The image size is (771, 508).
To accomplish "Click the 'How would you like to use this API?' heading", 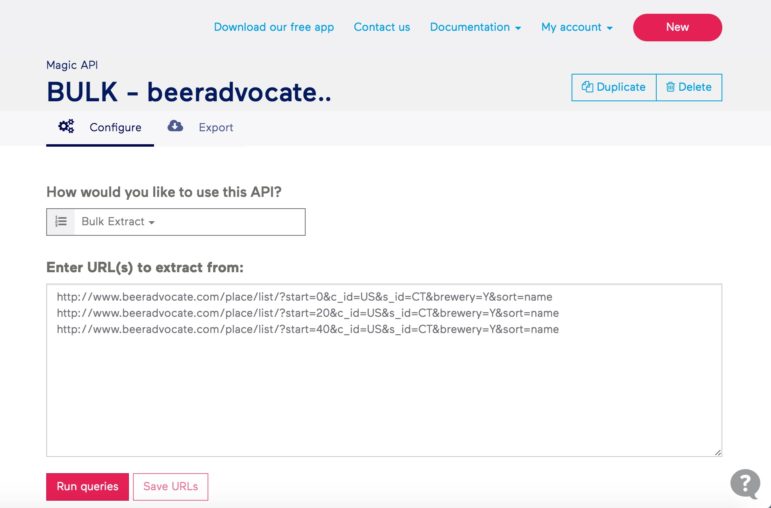I will 164,192.
